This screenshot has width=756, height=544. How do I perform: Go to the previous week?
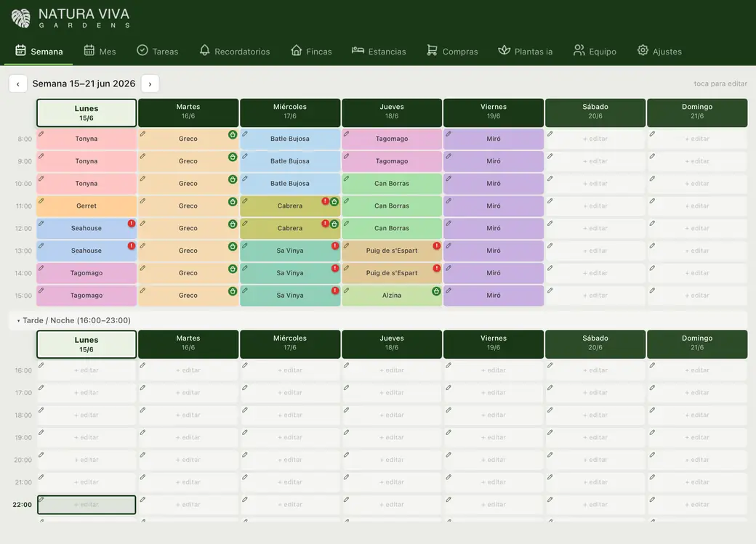click(18, 84)
